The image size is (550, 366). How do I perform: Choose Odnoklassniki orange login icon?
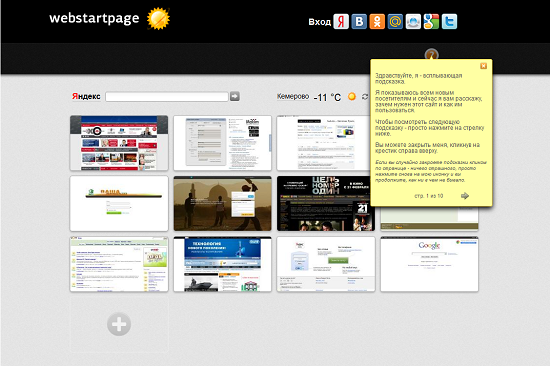point(377,22)
